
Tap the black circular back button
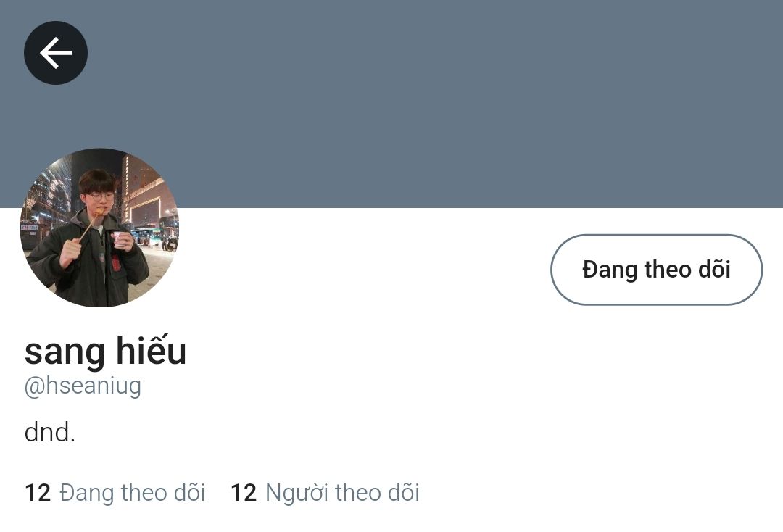click(55, 52)
